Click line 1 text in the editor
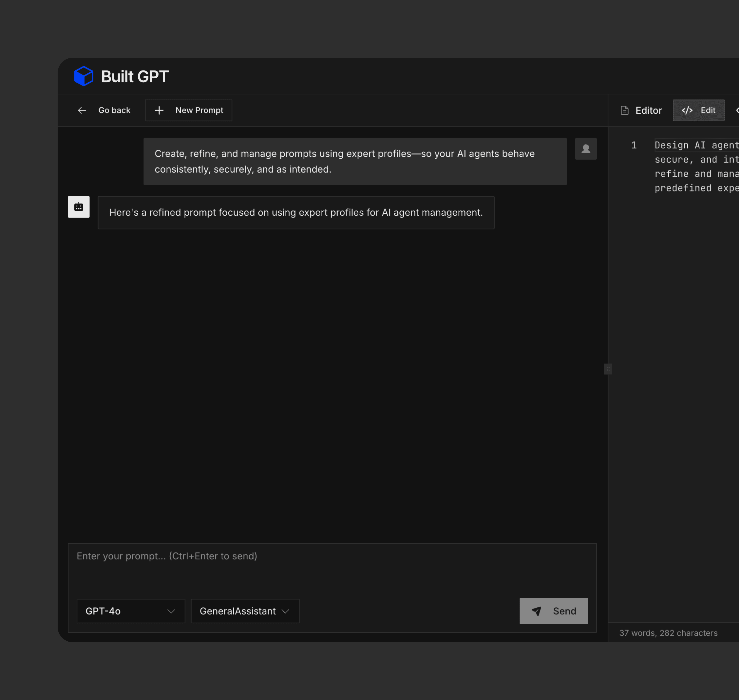 pos(696,146)
